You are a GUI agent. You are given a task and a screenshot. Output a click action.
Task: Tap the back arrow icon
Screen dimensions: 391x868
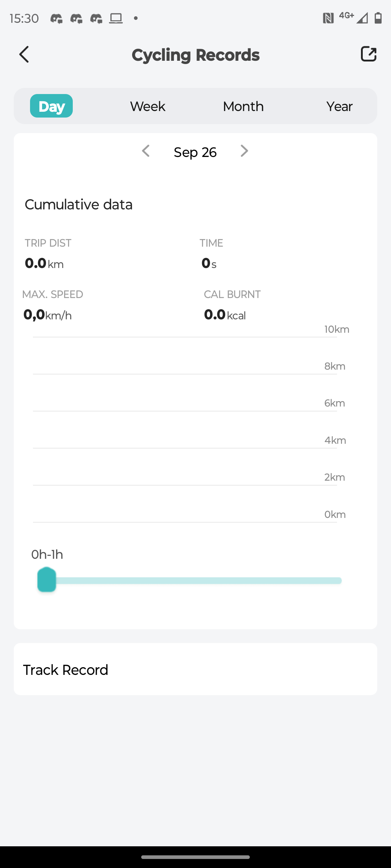(24, 55)
